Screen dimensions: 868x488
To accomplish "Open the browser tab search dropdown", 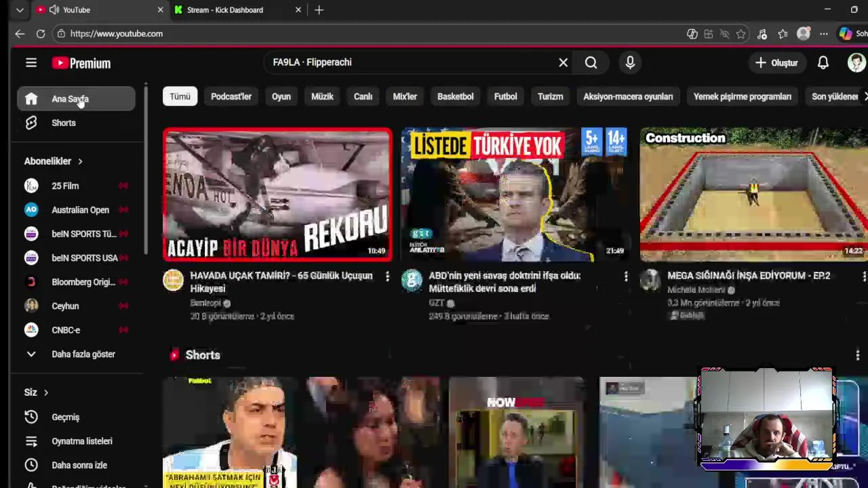I will click(20, 10).
